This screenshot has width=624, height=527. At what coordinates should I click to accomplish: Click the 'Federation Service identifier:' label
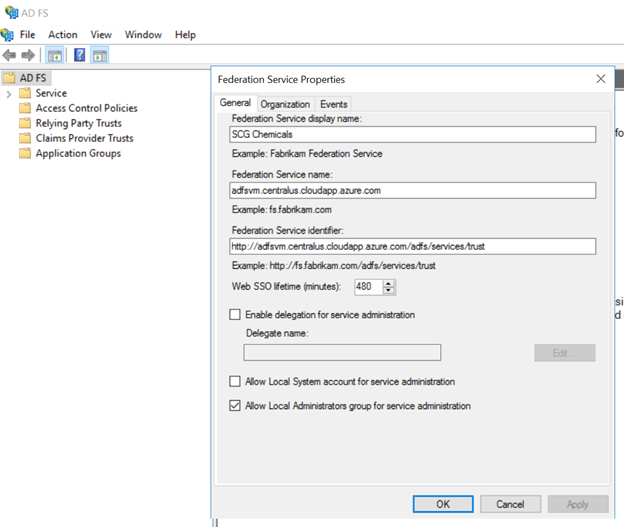[x=287, y=230]
